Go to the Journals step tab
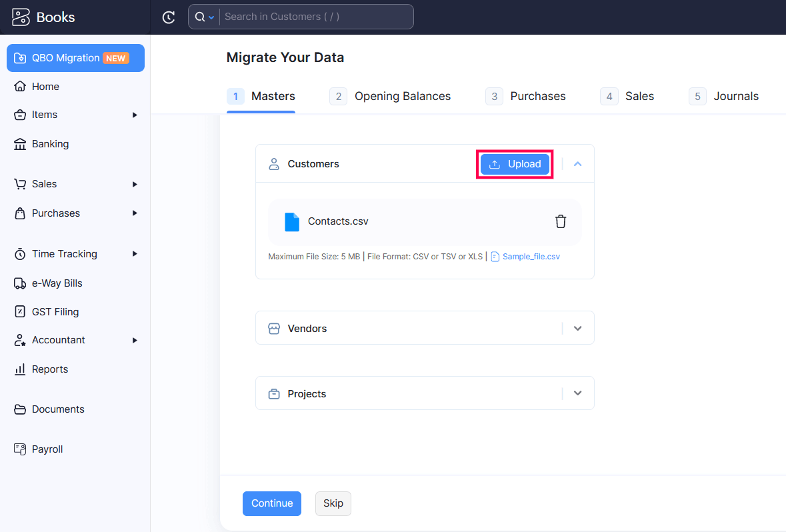 pyautogui.click(x=735, y=97)
